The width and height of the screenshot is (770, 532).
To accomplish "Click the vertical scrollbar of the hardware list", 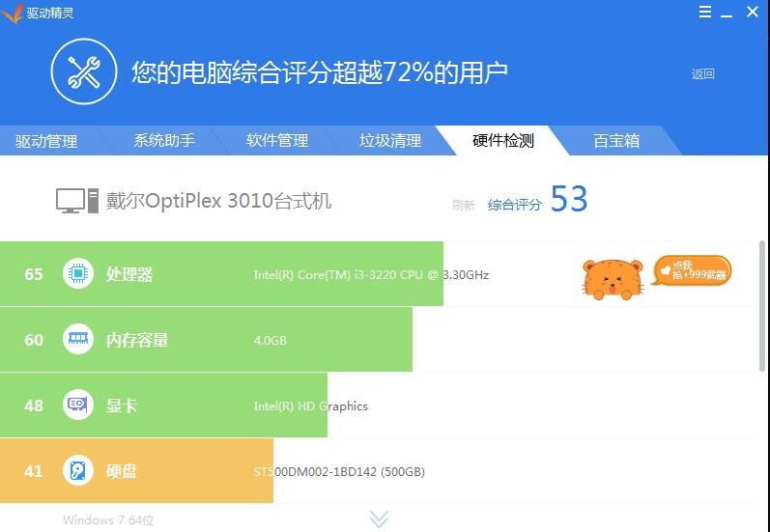I will [761, 306].
